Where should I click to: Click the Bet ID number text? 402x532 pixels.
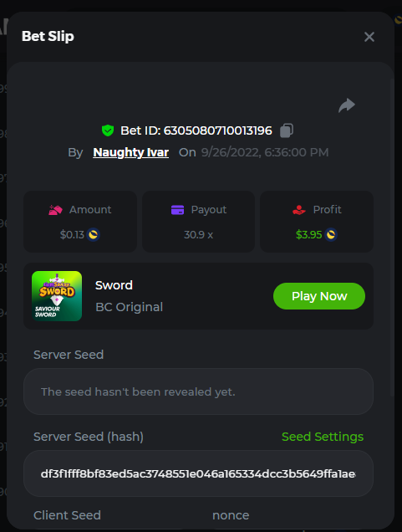[218, 130]
